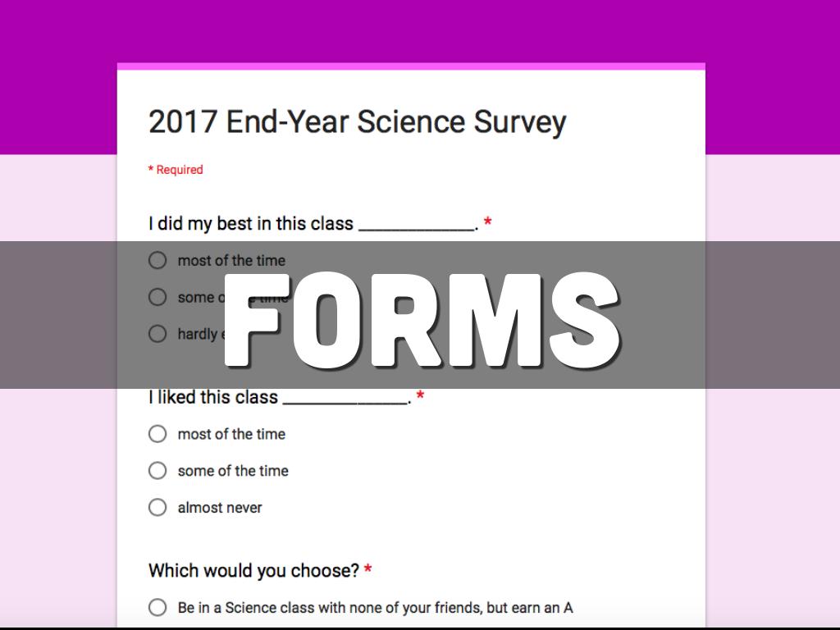Select first question's "most of the time" radio button
This screenshot has height=630, width=840.
point(157,261)
